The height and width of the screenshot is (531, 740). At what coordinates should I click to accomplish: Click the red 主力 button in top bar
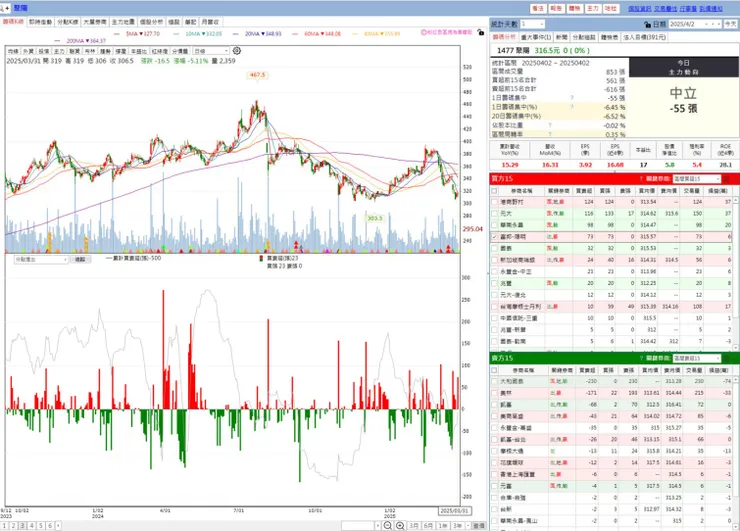[x=593, y=8]
